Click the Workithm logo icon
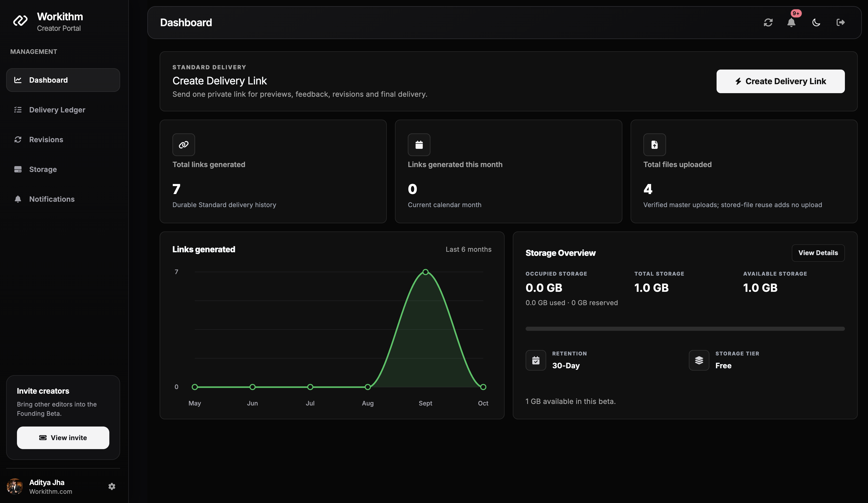Image resolution: width=868 pixels, height=503 pixels. pyautogui.click(x=20, y=21)
